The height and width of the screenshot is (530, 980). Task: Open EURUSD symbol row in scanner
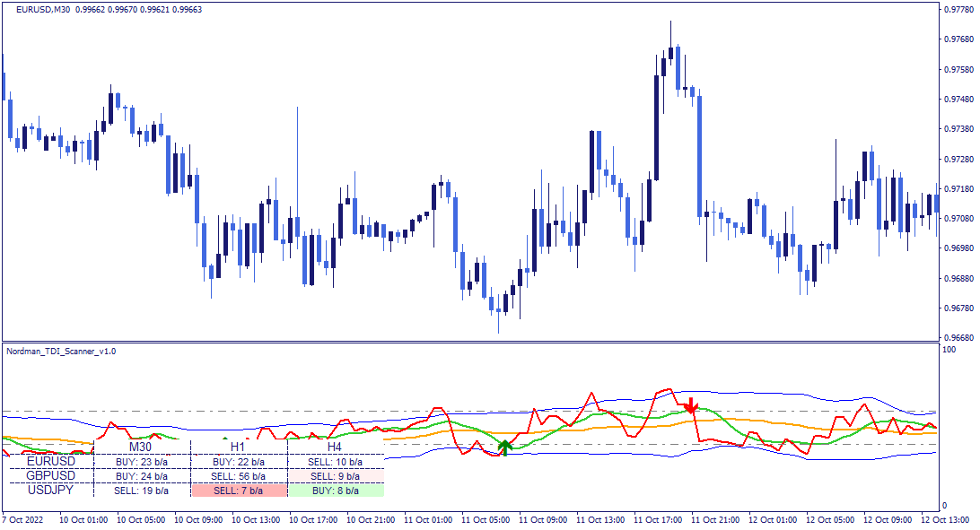(50, 461)
